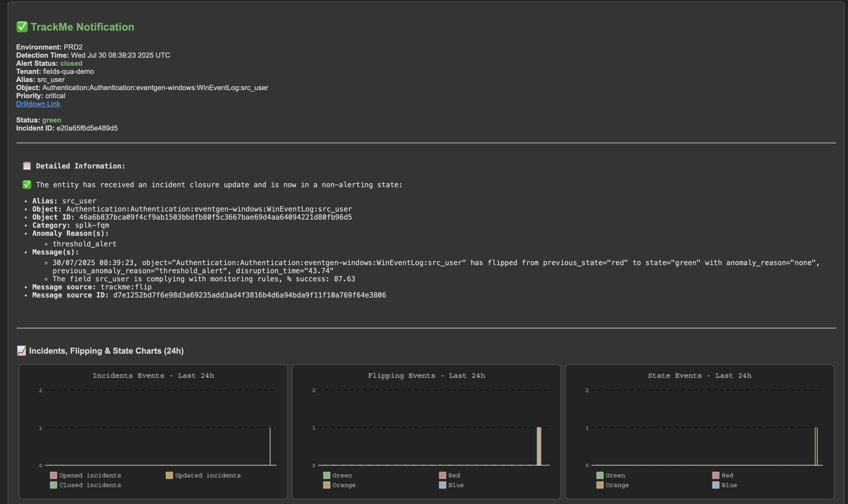This screenshot has height=504, width=848.
Task: Click the Category value splk-fqm
Action: (92, 225)
